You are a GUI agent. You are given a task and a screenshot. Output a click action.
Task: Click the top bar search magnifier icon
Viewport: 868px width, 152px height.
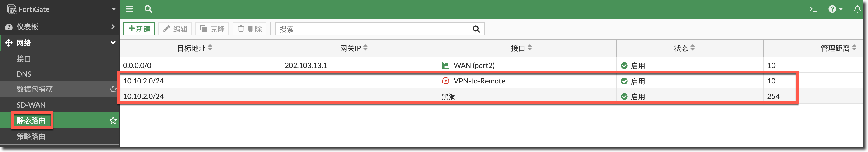(x=148, y=9)
